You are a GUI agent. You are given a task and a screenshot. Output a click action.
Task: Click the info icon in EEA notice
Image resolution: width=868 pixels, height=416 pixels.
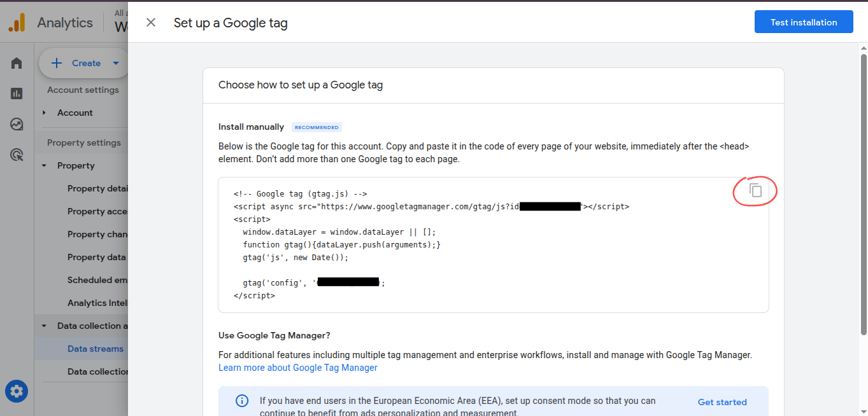242,401
